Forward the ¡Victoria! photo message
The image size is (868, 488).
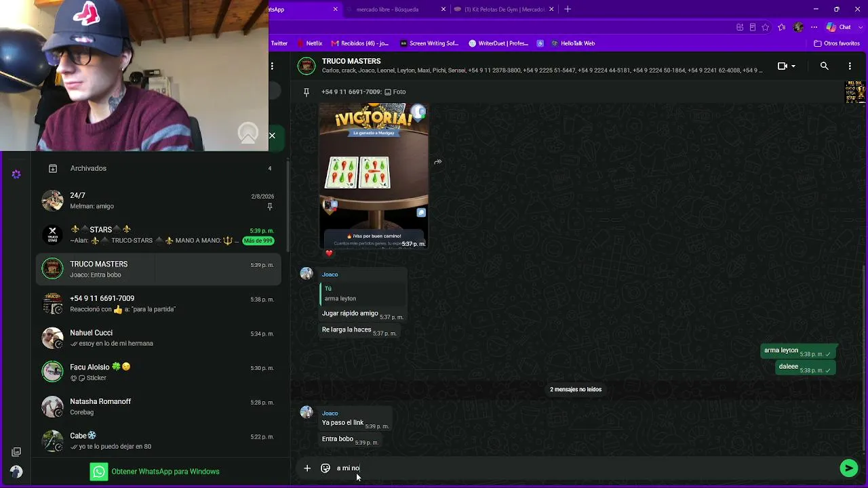point(438,162)
